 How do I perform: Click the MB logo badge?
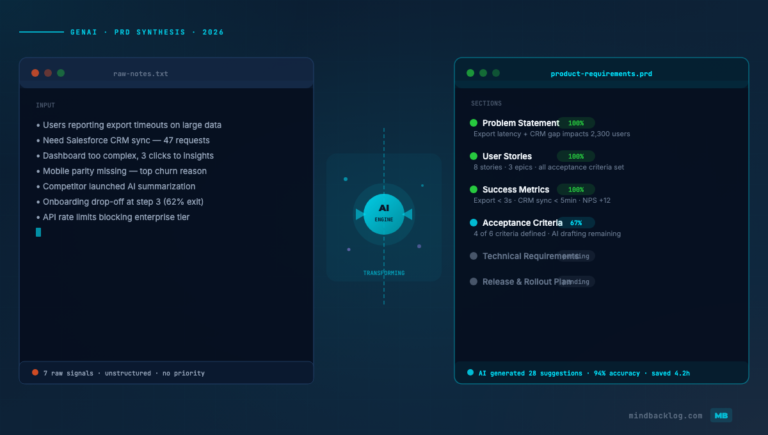pos(720,415)
